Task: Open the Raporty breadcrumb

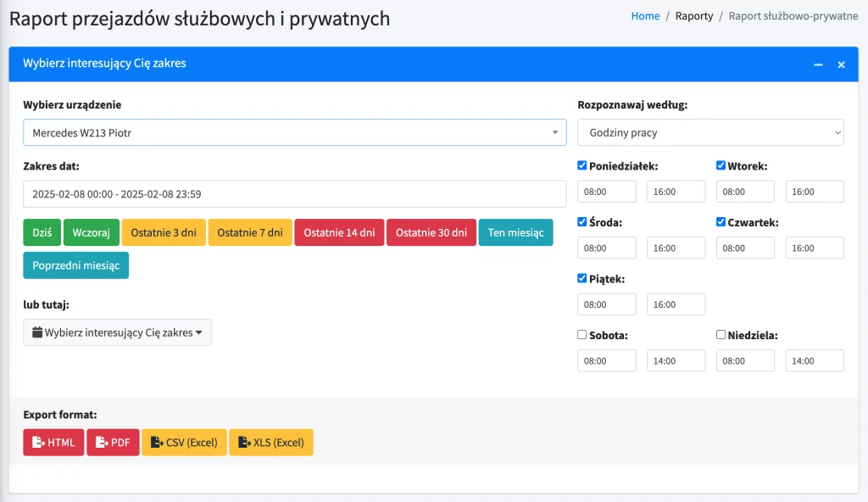Action: [694, 16]
